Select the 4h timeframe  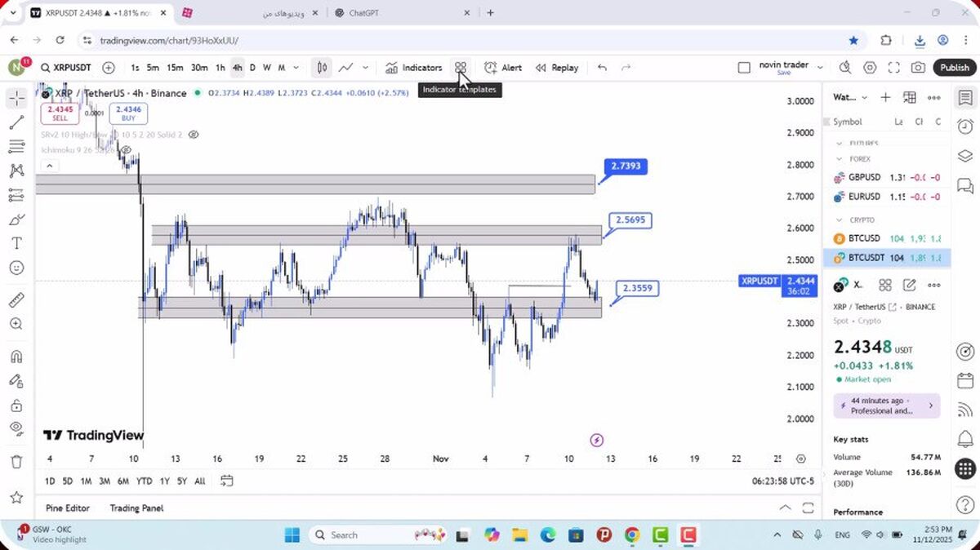[x=237, y=68]
